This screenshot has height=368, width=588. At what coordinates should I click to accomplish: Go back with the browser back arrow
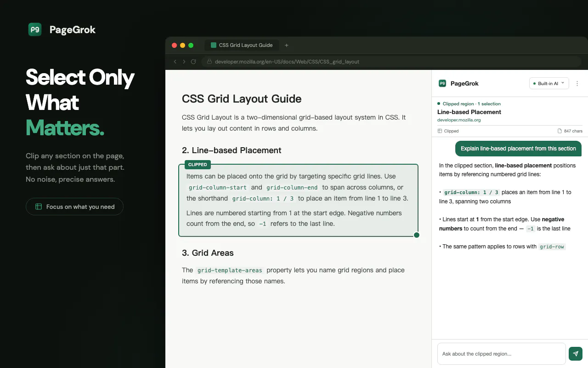pos(175,62)
